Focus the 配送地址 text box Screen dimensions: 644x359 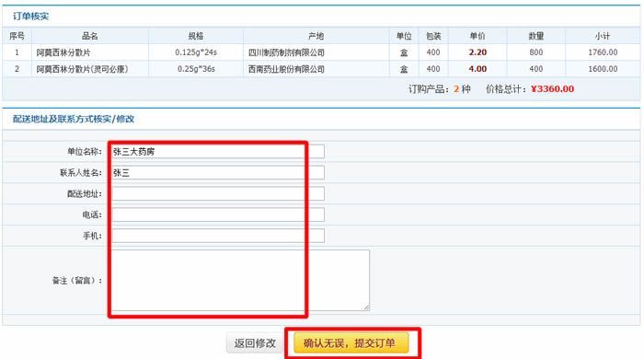pos(218,193)
